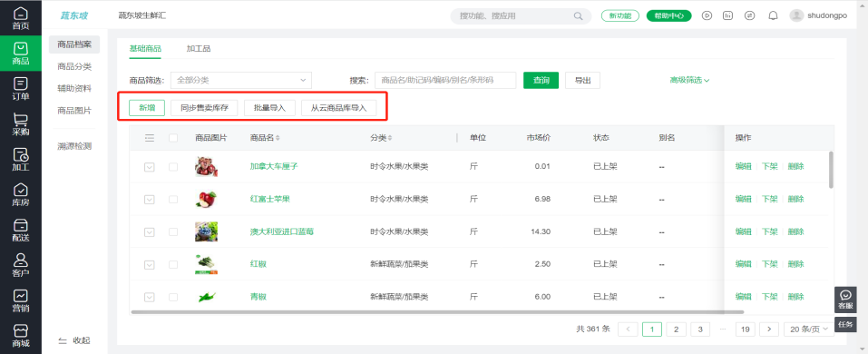Viewport: 868px width, 354px height.
Task: Sort by 分类 column sort icon
Action: click(x=390, y=138)
